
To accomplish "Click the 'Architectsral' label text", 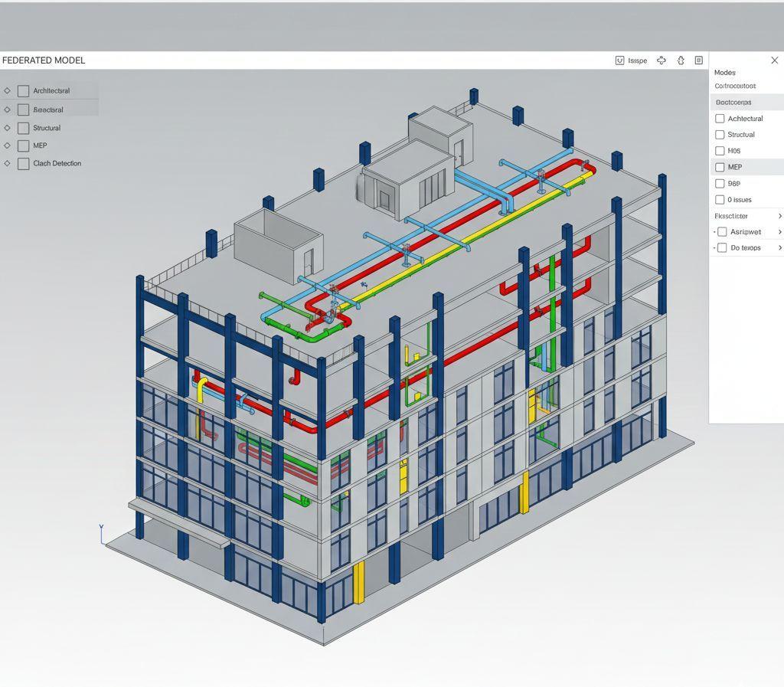I will tap(51, 91).
